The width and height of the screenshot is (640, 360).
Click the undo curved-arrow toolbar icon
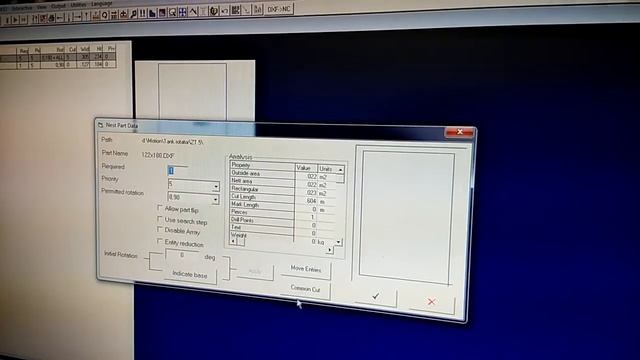[224, 11]
